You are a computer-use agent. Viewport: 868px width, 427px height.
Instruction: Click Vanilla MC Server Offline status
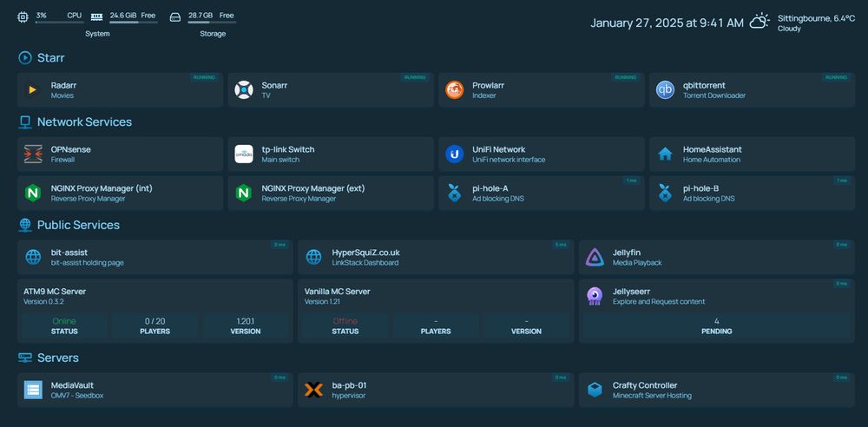345,321
